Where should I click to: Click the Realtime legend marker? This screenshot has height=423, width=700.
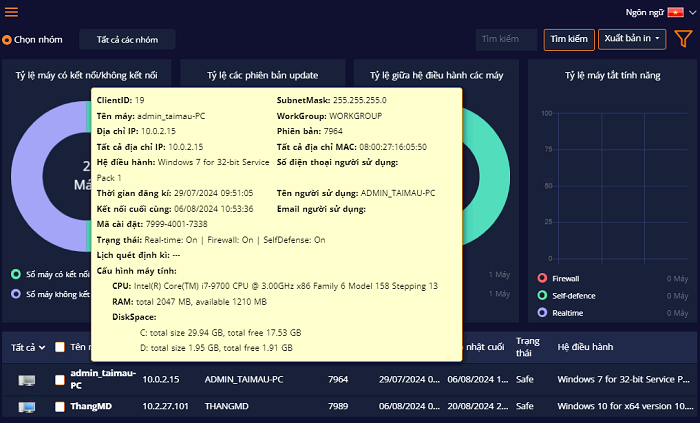542,312
